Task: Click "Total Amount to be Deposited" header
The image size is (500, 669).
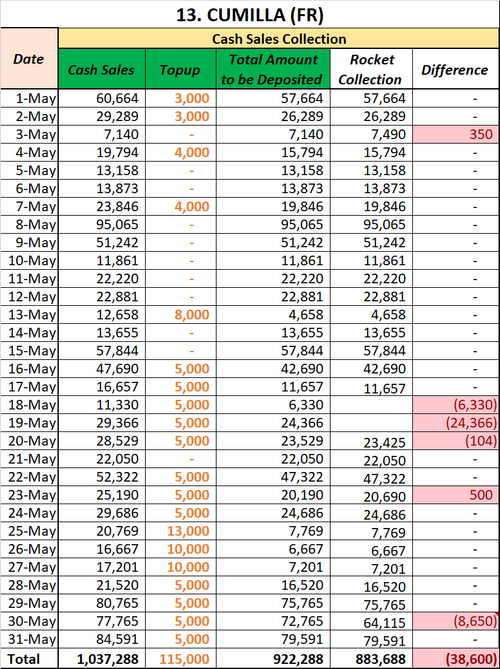Action: coord(273,69)
